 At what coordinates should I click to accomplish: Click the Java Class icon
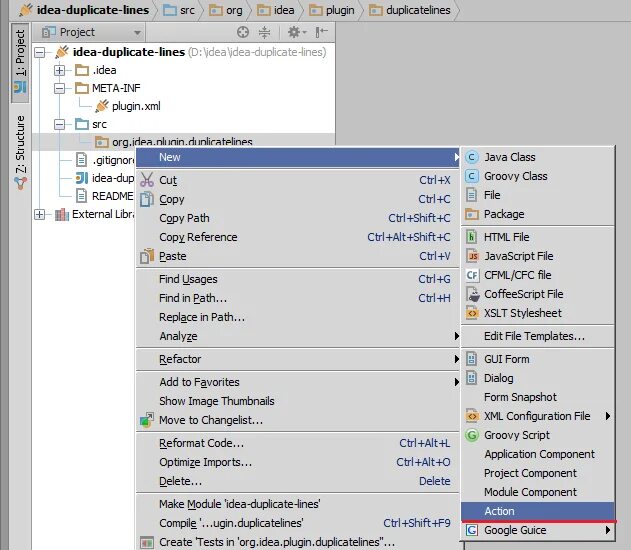coord(472,157)
